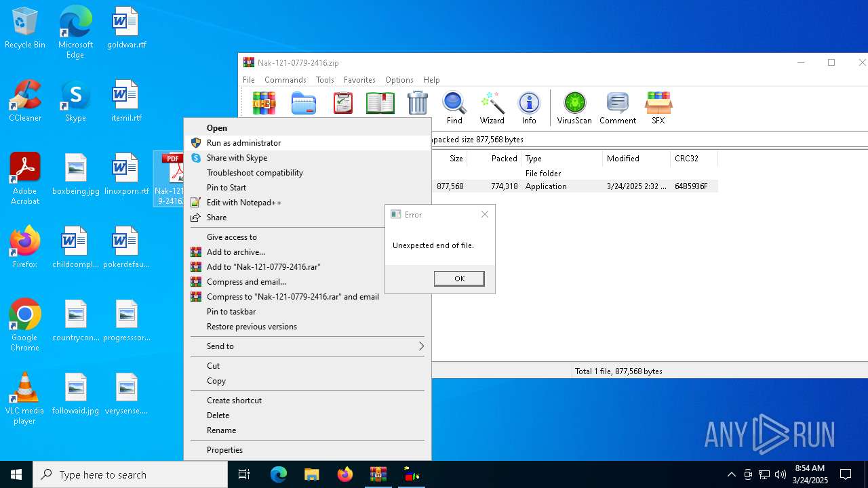Click the volume icon in system tray
This screenshot has width=868, height=488.
(781, 474)
